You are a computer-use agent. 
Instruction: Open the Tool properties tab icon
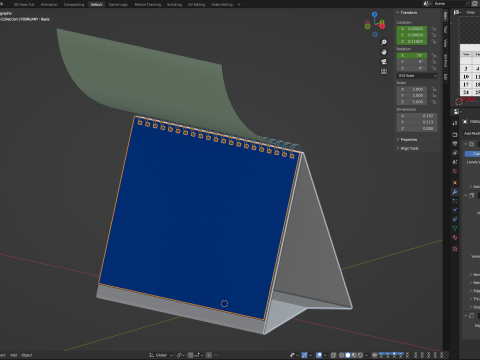point(455,123)
